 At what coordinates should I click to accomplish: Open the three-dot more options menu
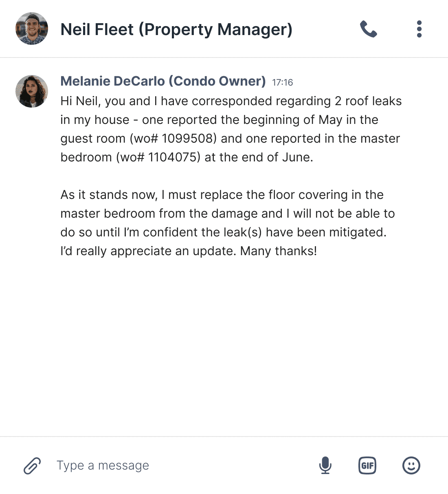[x=419, y=29]
